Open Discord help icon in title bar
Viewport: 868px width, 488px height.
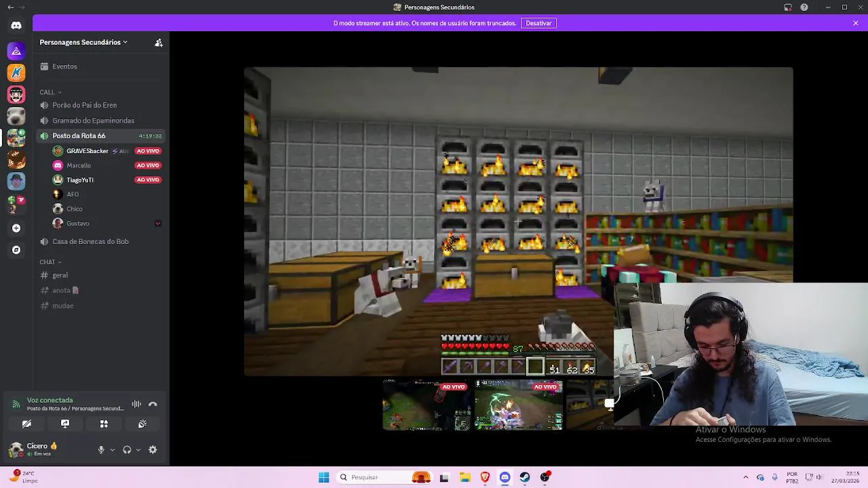tap(804, 7)
